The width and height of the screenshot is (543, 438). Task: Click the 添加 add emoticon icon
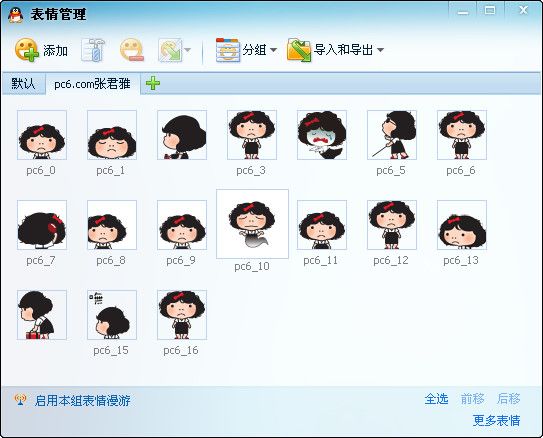click(27, 50)
